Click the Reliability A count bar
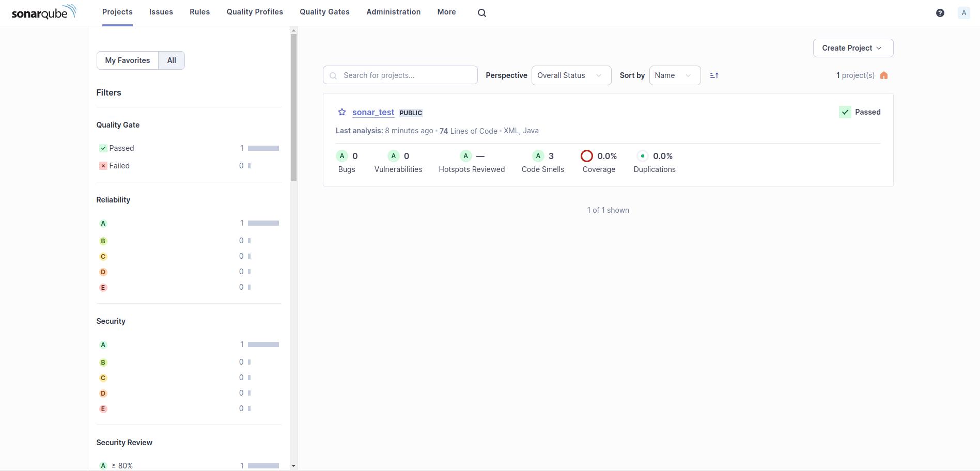The image size is (980, 471). (x=263, y=223)
